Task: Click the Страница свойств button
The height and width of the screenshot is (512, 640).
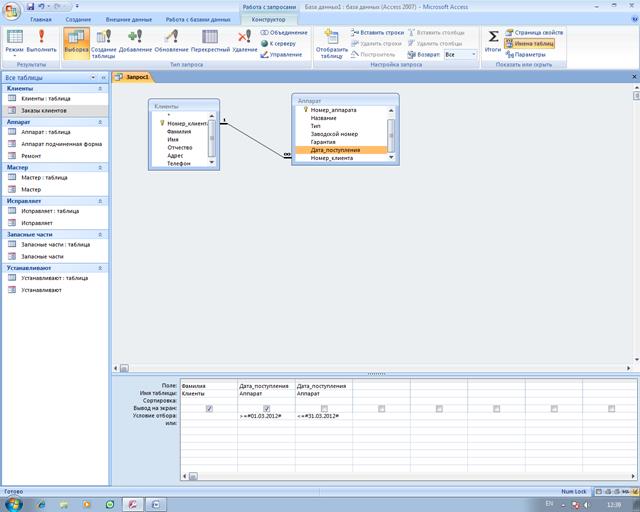Action: tap(538, 33)
